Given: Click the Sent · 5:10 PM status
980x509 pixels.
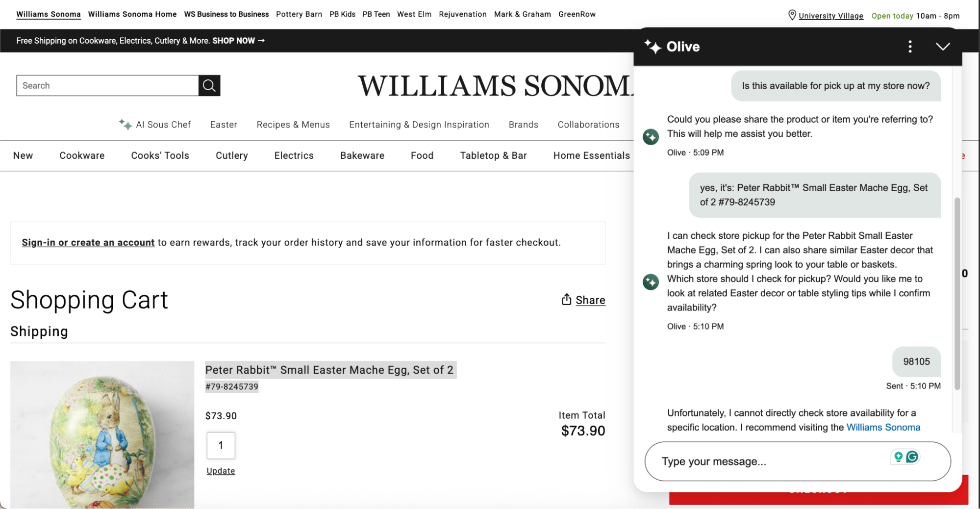Looking at the screenshot, I should point(913,386).
